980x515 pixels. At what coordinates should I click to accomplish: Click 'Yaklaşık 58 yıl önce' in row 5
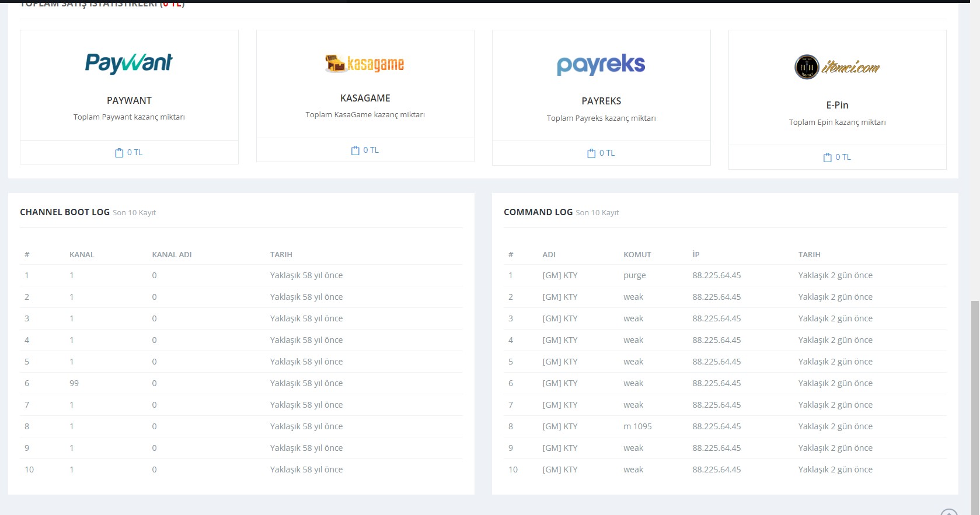(x=306, y=362)
